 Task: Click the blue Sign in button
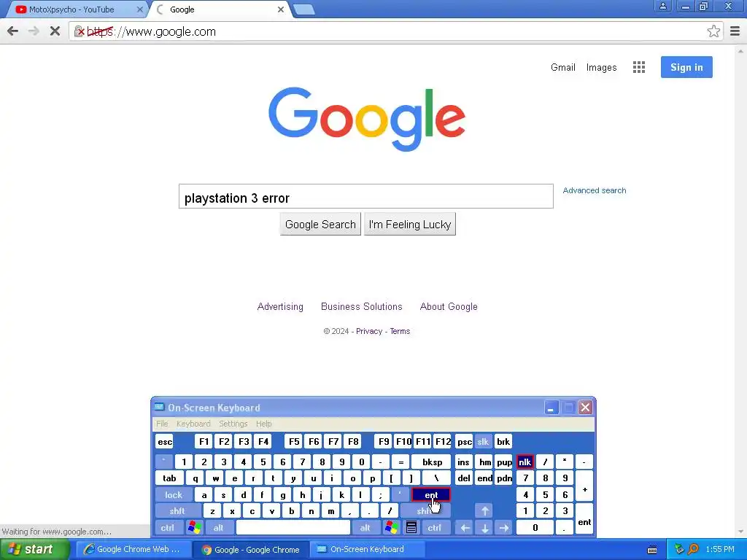tap(686, 67)
